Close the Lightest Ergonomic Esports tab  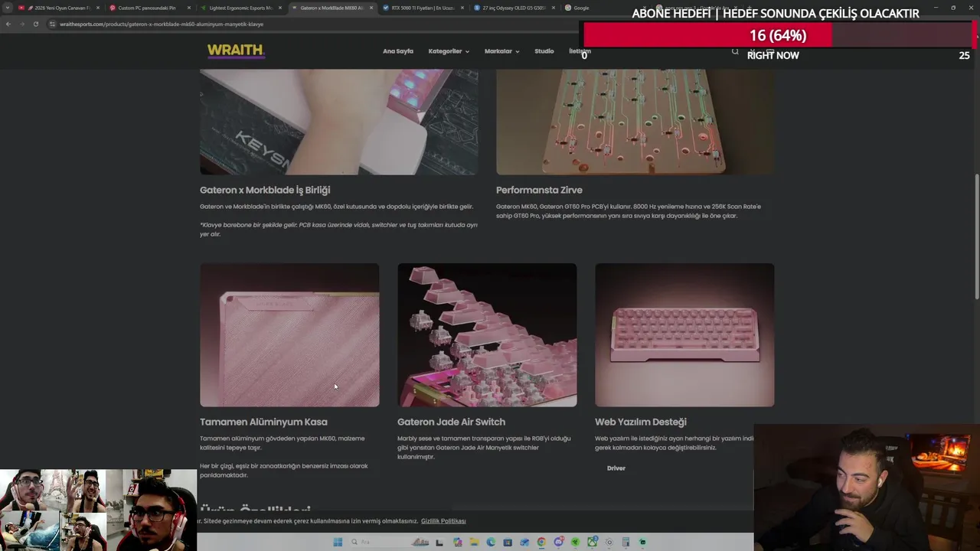tap(280, 8)
